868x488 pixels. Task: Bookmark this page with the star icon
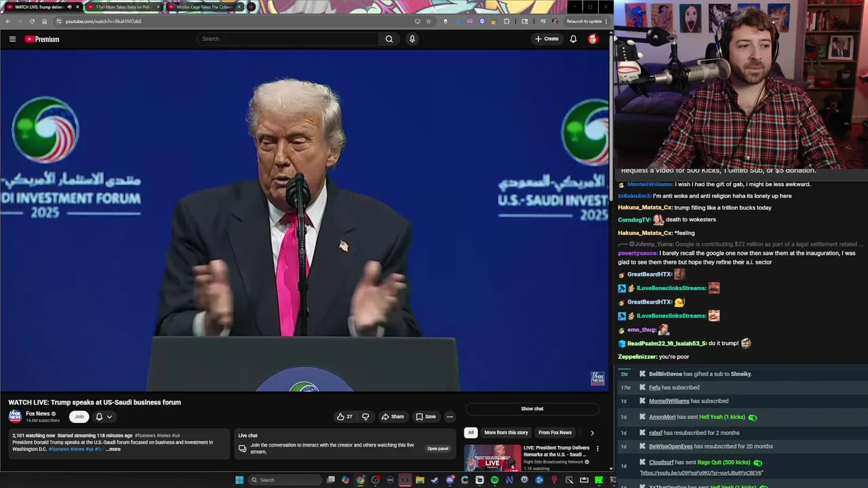[x=429, y=21]
